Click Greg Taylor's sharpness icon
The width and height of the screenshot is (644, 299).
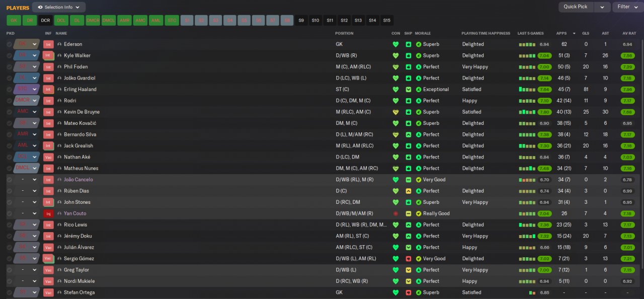coord(409,270)
